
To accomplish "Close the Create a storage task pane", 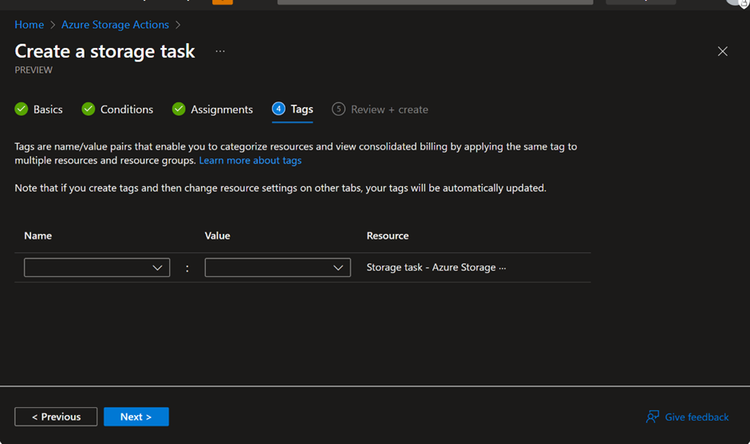I will point(723,52).
